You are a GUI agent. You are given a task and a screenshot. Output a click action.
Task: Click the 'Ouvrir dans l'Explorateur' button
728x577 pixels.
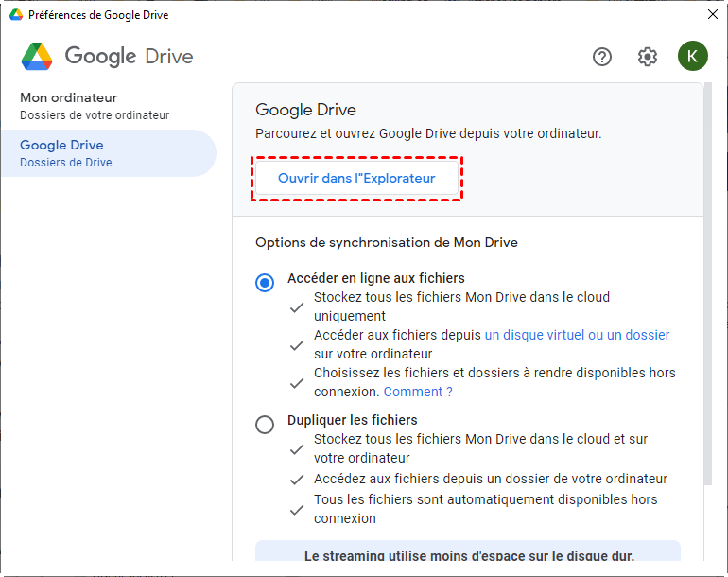pos(356,179)
